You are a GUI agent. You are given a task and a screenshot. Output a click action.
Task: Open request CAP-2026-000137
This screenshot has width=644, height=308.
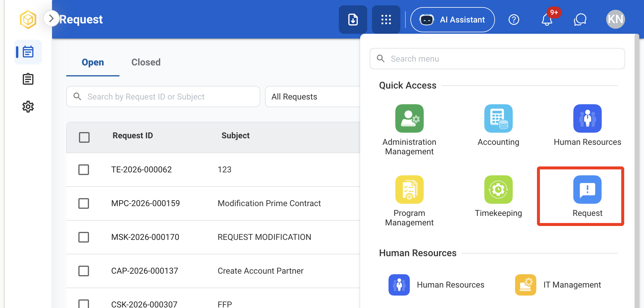(x=145, y=271)
